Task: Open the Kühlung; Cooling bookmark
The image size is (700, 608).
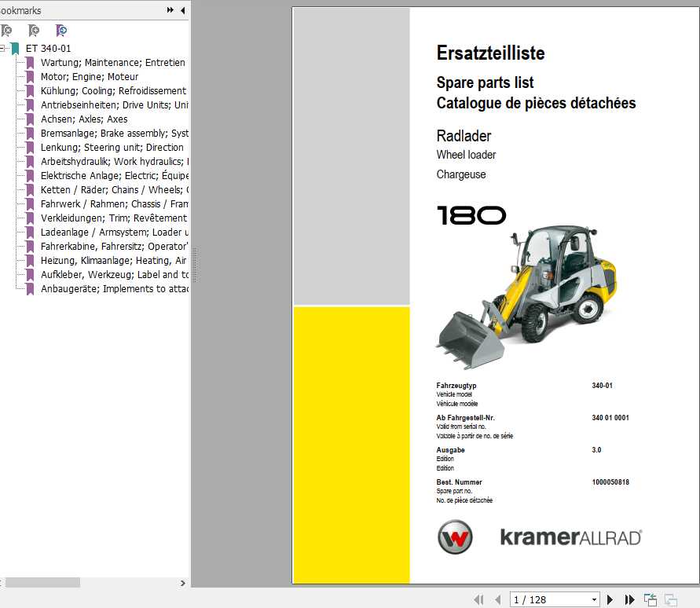Action: pos(113,90)
